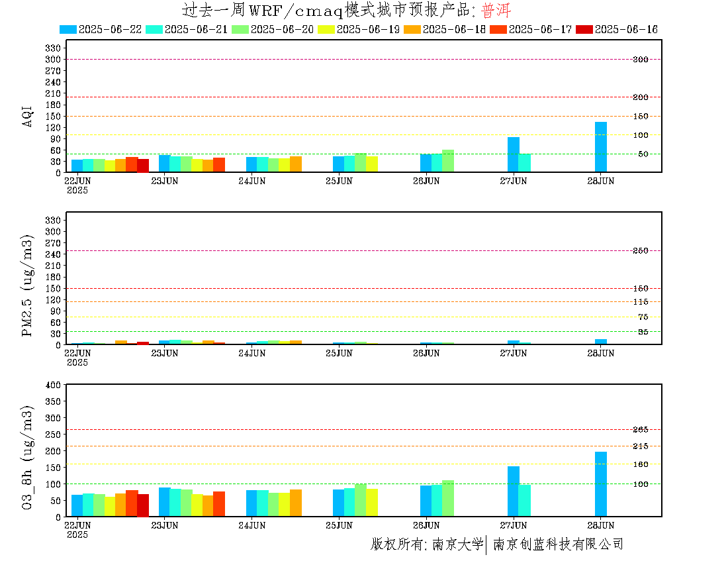Click the 2025-06-16 dark red legend swatch
Image resolution: width=728 pixels, height=563 pixels.
584,29
